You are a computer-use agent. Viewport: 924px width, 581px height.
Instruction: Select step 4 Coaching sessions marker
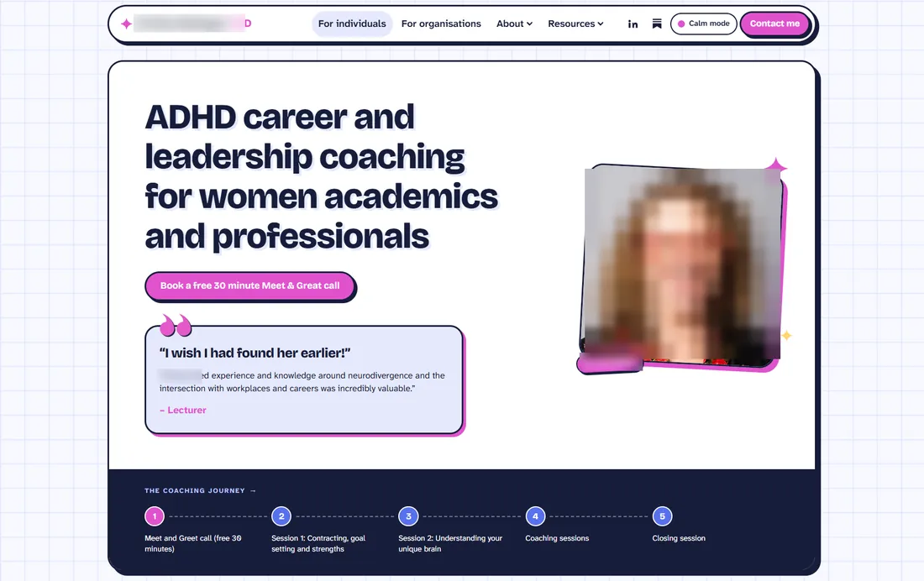(x=535, y=516)
